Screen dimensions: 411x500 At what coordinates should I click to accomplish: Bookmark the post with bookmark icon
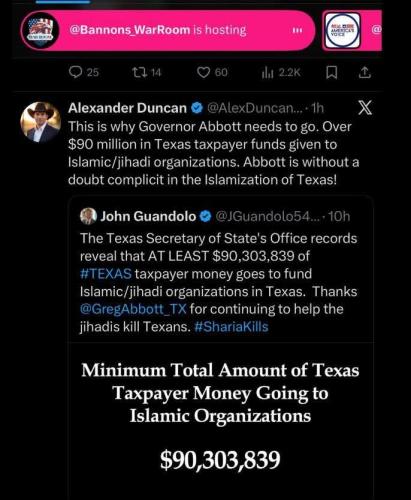point(331,72)
